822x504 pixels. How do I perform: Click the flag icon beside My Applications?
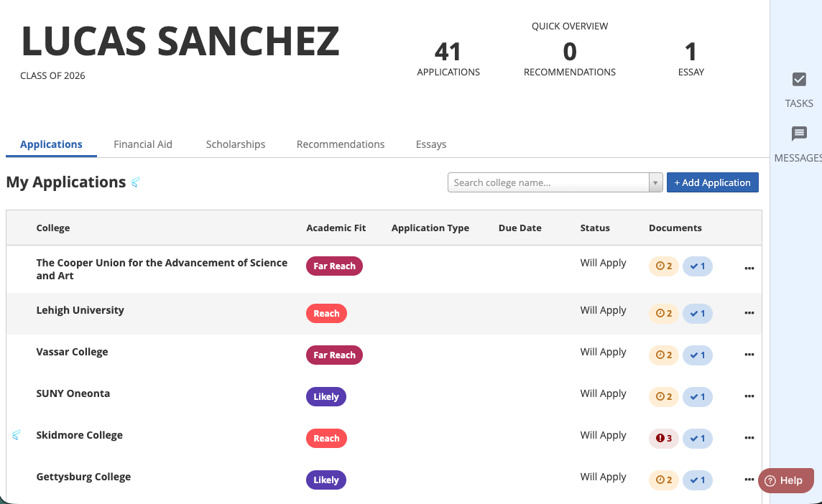pyautogui.click(x=135, y=182)
